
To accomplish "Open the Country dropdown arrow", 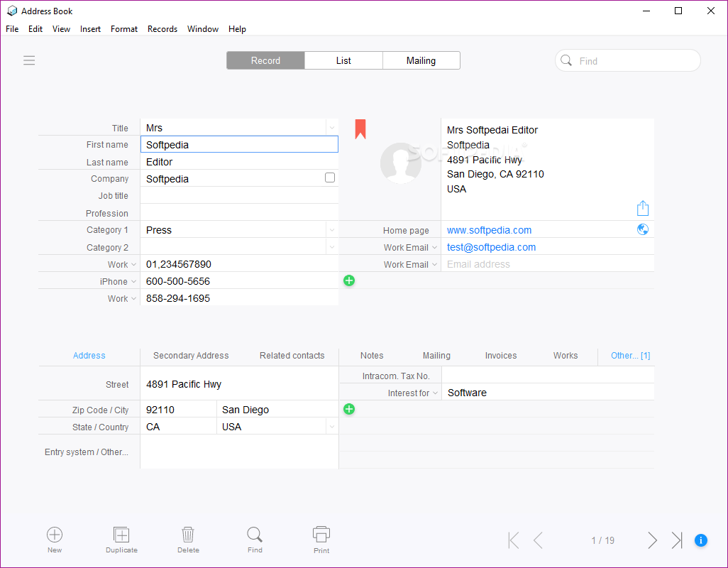I will point(331,426).
